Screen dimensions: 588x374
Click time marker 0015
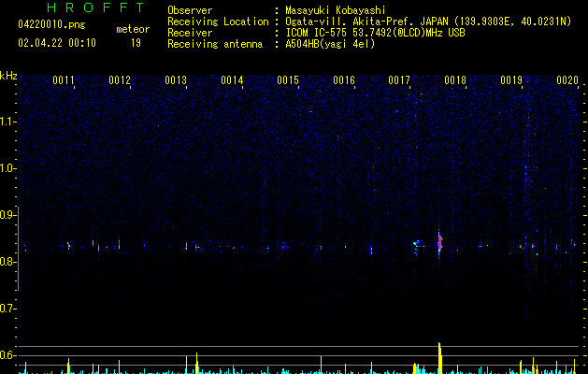click(288, 80)
